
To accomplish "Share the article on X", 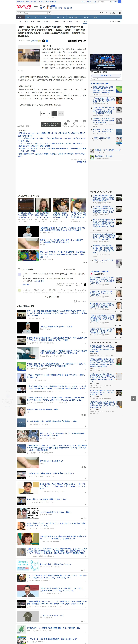I will (44, 41).
